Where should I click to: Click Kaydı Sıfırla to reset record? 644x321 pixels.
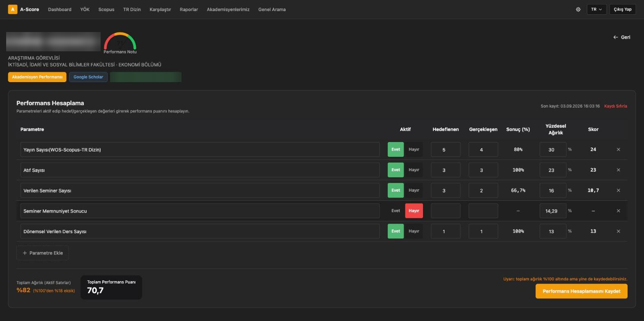(616, 106)
